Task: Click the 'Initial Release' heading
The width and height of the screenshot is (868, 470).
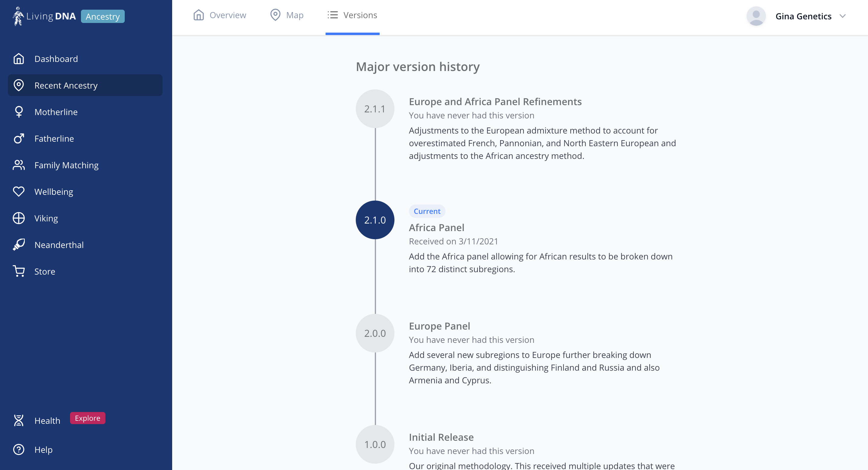Action: 441,437
